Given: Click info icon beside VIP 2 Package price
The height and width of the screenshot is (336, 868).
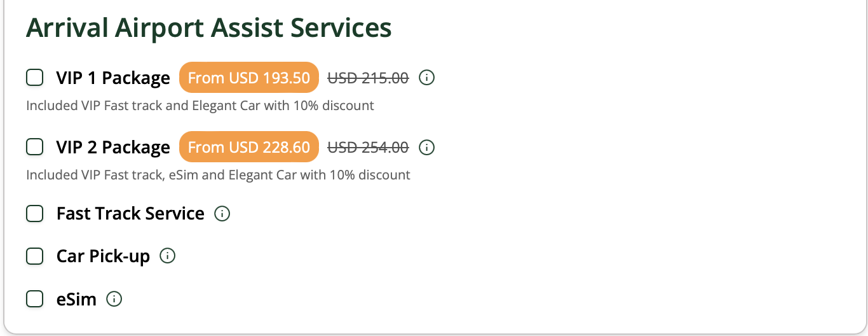Looking at the screenshot, I should [428, 148].
